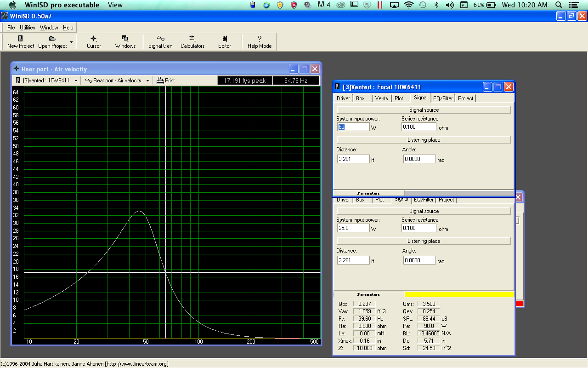The image size is (588, 368).
Task: Click Angle field in Focal 10W6411 window
Action: [419, 159]
